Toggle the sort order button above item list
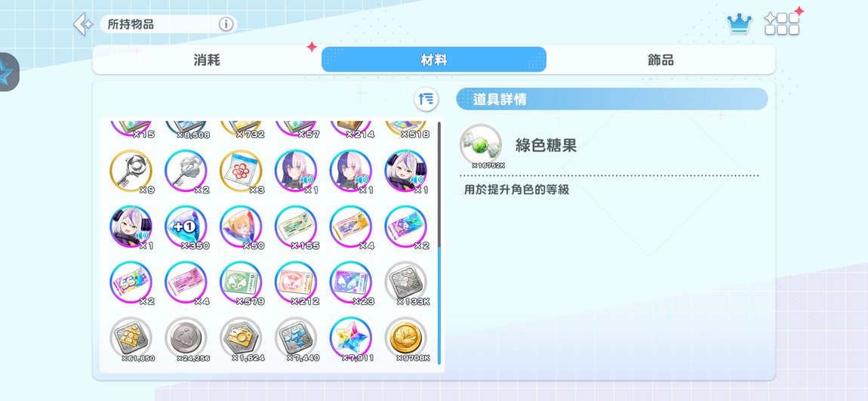The height and width of the screenshot is (401, 868). [426, 99]
